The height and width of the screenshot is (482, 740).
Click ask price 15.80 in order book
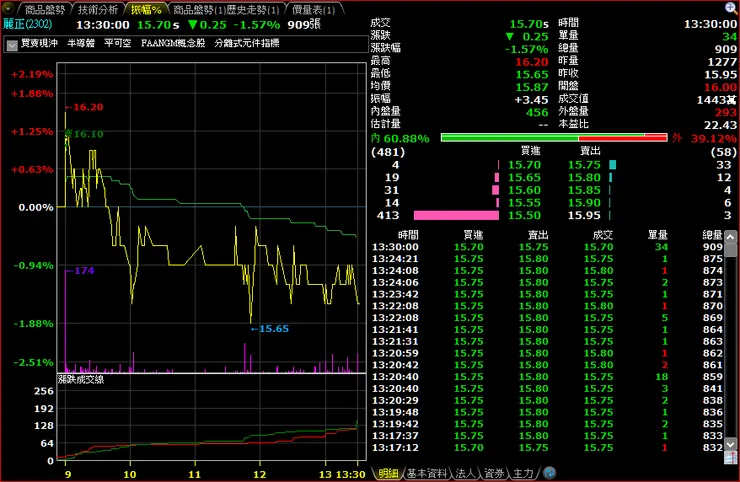pyautogui.click(x=584, y=178)
